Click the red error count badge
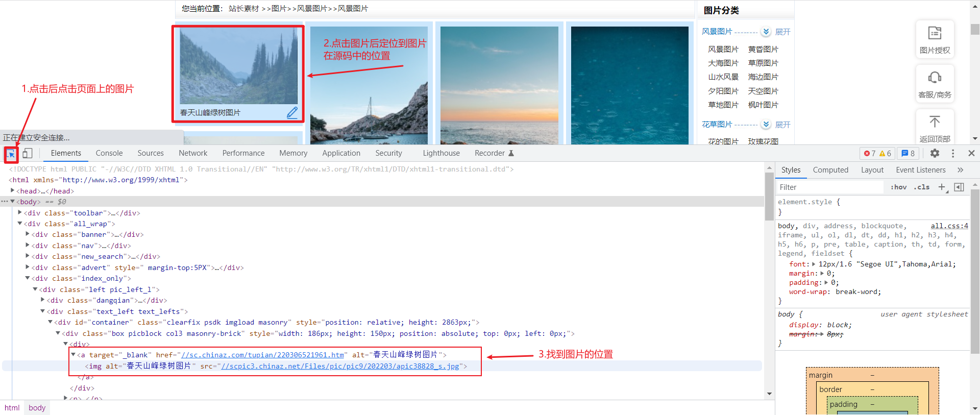This screenshot has width=980, height=415. (x=869, y=153)
